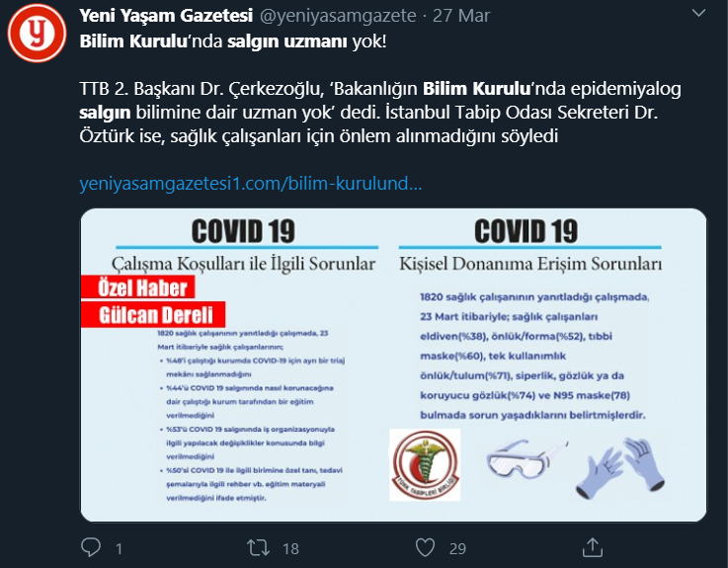Open the 27 Mar tweet timestamp
728x568 pixels.
point(461,16)
